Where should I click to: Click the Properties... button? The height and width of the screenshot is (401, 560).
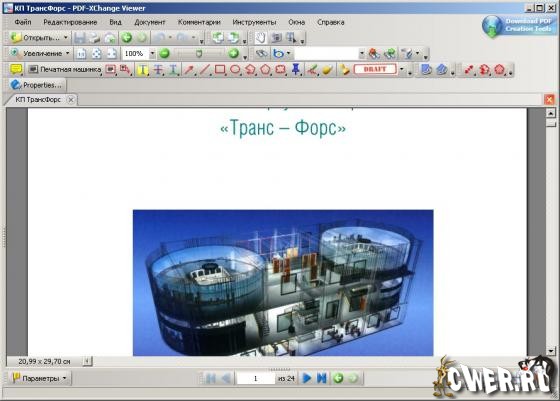coord(37,85)
